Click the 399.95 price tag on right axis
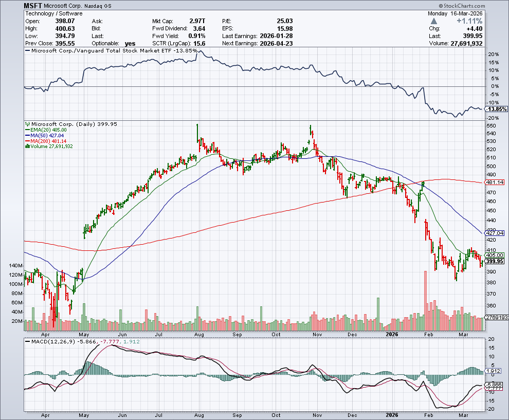509x420 pixels. (x=495, y=261)
